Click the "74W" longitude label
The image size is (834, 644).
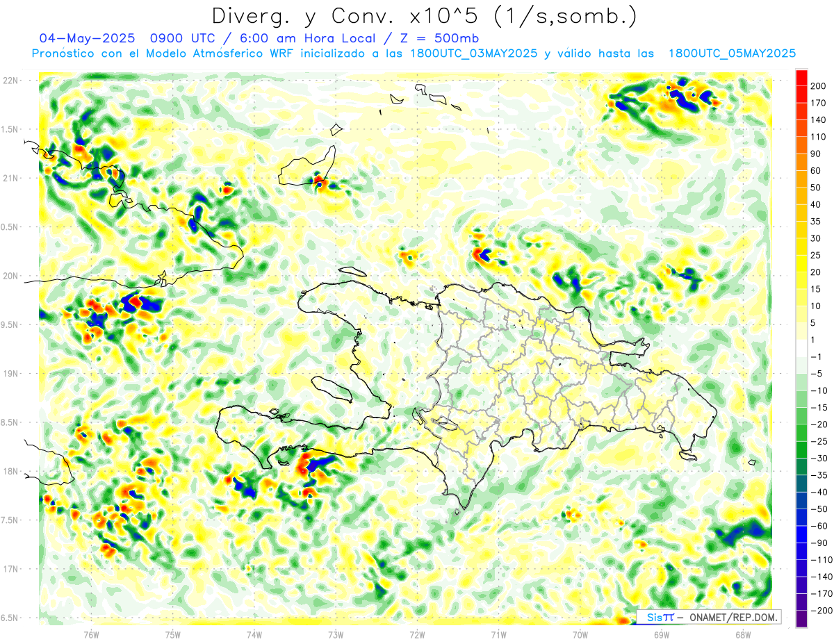point(254,635)
